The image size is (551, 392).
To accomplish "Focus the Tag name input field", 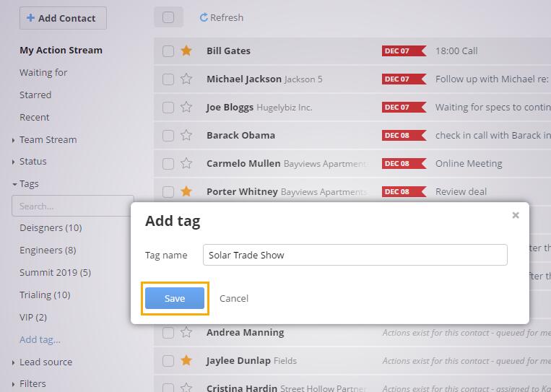I will point(355,255).
